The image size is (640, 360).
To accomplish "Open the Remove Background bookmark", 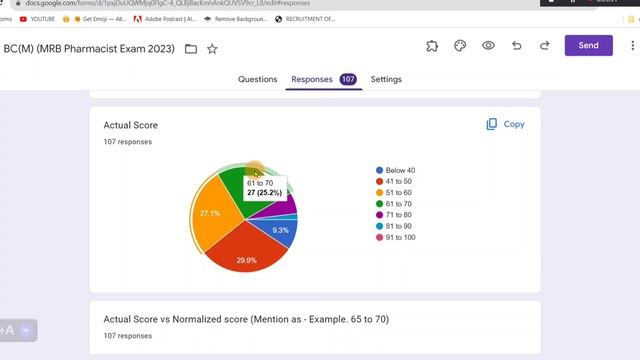I will pos(235,19).
